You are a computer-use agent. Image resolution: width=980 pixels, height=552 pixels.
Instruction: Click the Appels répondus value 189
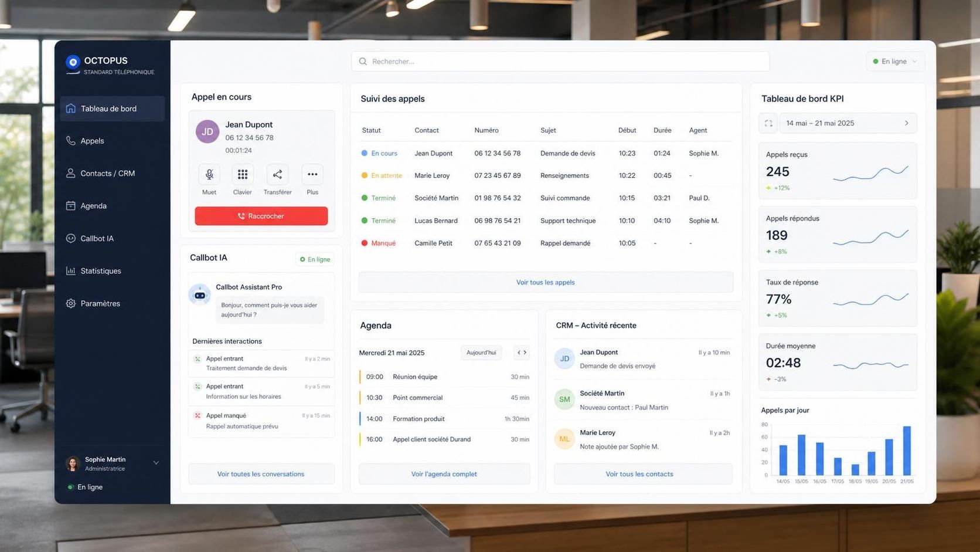coord(777,235)
